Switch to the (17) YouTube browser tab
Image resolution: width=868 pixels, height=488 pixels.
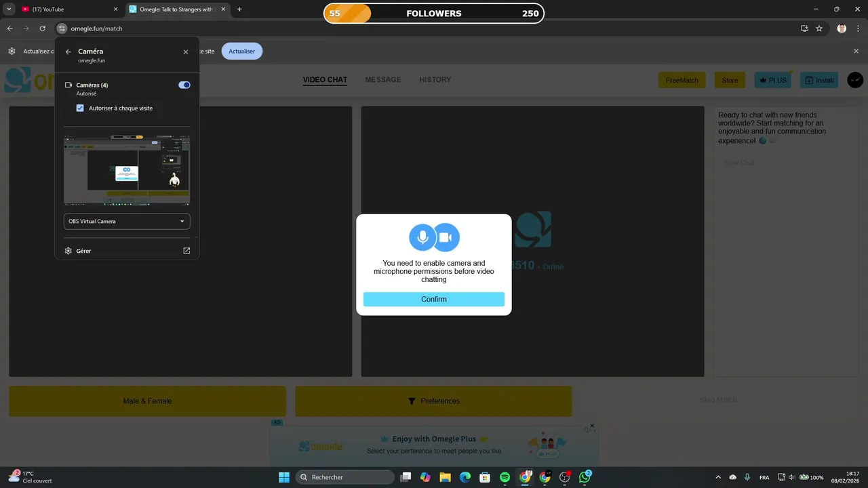pos(70,9)
